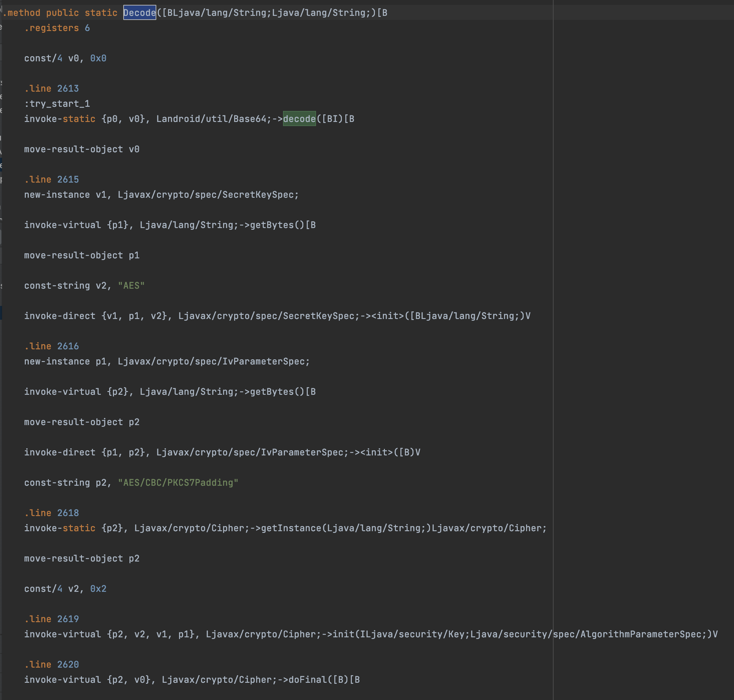Click the getInstance method reference
The height and width of the screenshot is (700, 734).
coord(291,528)
